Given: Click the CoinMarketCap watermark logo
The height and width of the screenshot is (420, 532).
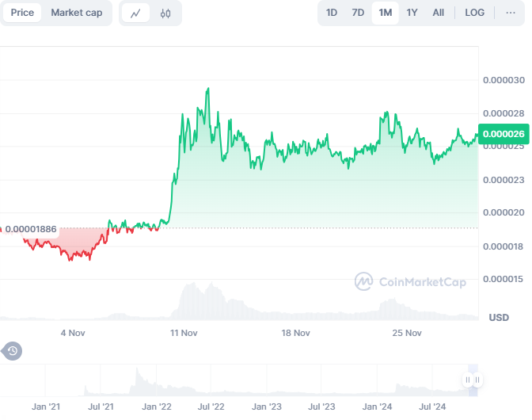Looking at the screenshot, I should pyautogui.click(x=409, y=281).
